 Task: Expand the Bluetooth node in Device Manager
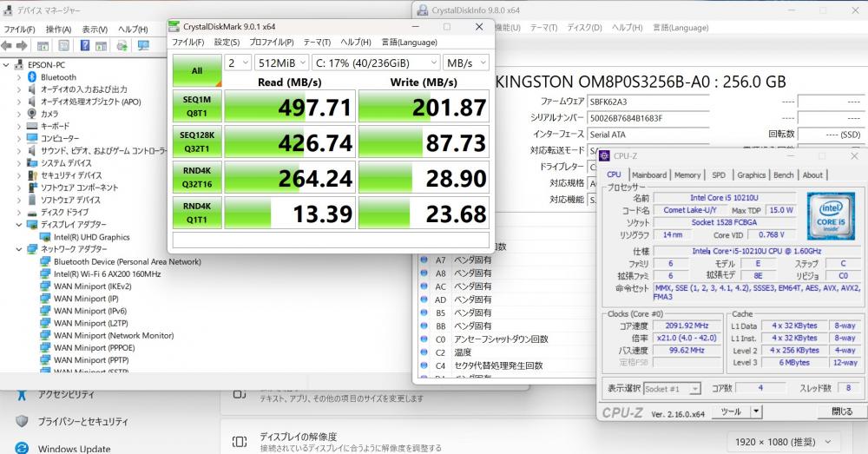pos(19,77)
